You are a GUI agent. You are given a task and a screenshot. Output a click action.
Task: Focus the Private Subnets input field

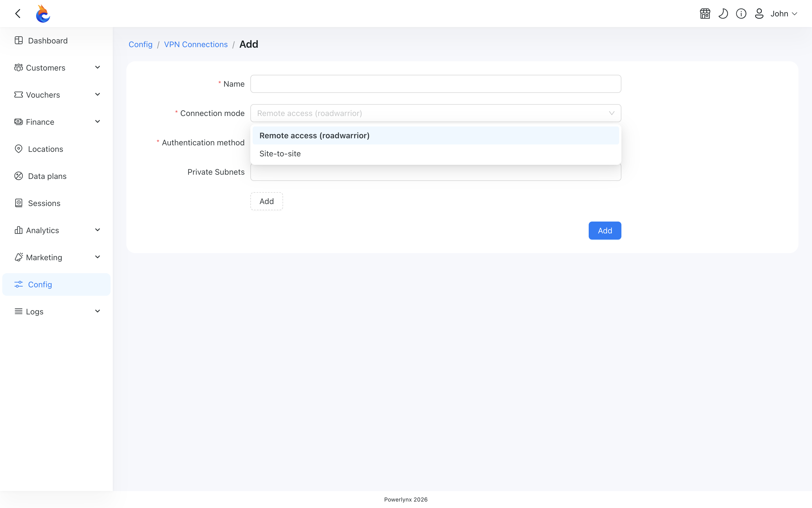pyautogui.click(x=436, y=172)
